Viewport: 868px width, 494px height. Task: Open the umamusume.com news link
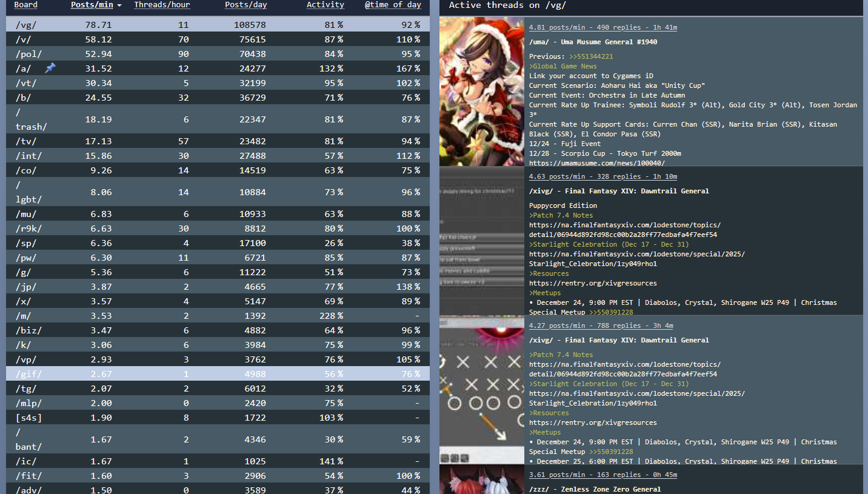pyautogui.click(x=596, y=163)
